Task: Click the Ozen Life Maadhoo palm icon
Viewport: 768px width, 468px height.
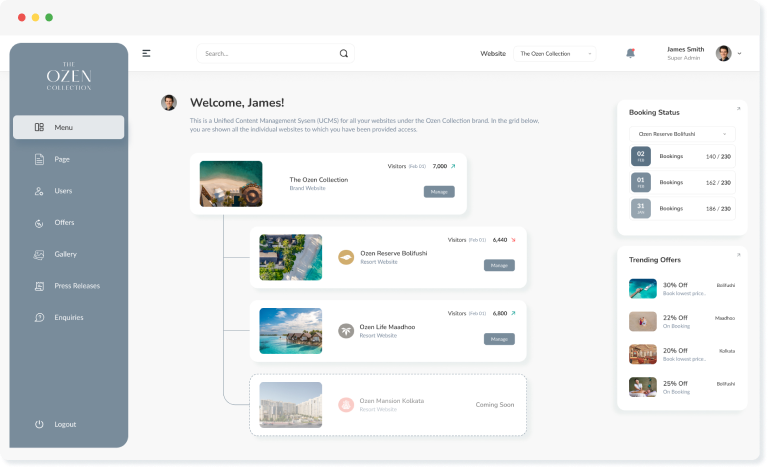Action: point(346,330)
